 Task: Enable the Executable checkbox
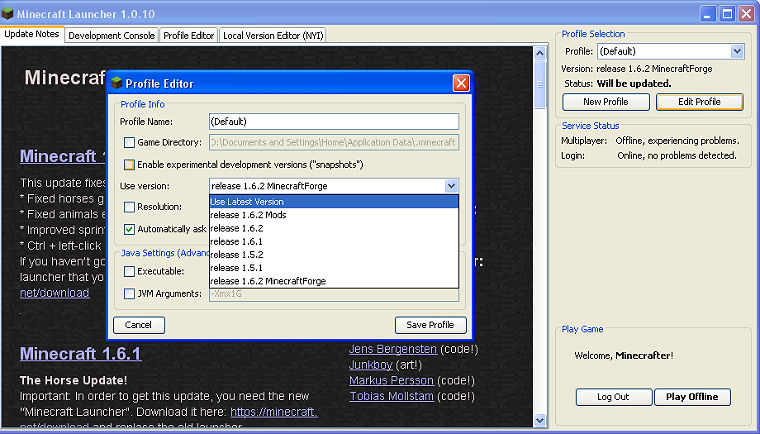(x=129, y=272)
